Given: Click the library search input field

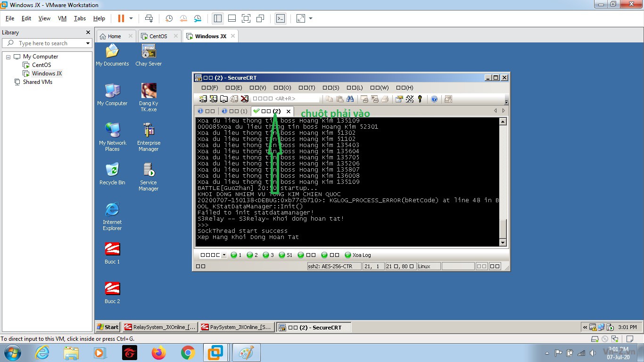Looking at the screenshot, I should pos(46,43).
